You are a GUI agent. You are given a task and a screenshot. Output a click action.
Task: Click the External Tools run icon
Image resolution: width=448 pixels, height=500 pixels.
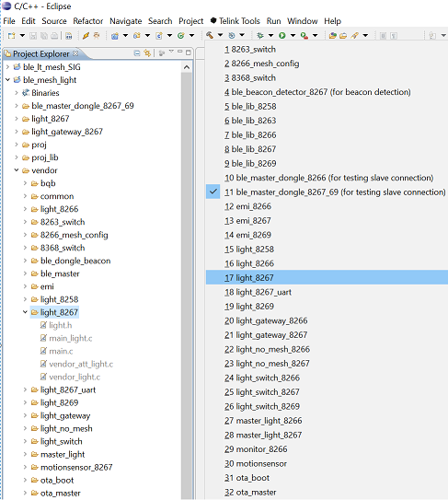[304, 35]
